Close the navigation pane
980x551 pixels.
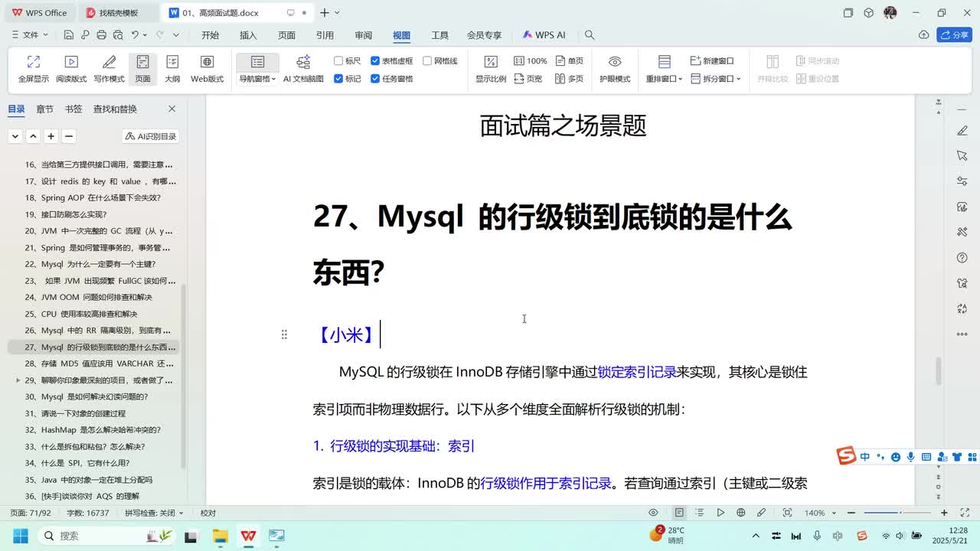(171, 109)
